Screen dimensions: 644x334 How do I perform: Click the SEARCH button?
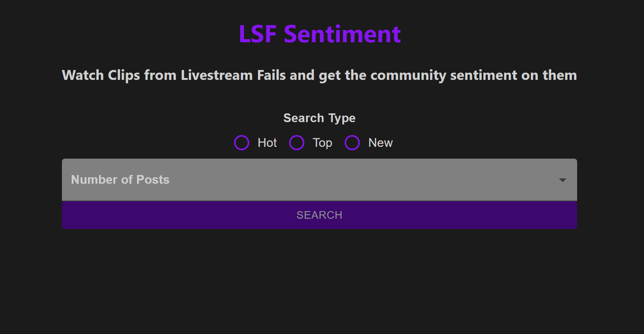[319, 215]
